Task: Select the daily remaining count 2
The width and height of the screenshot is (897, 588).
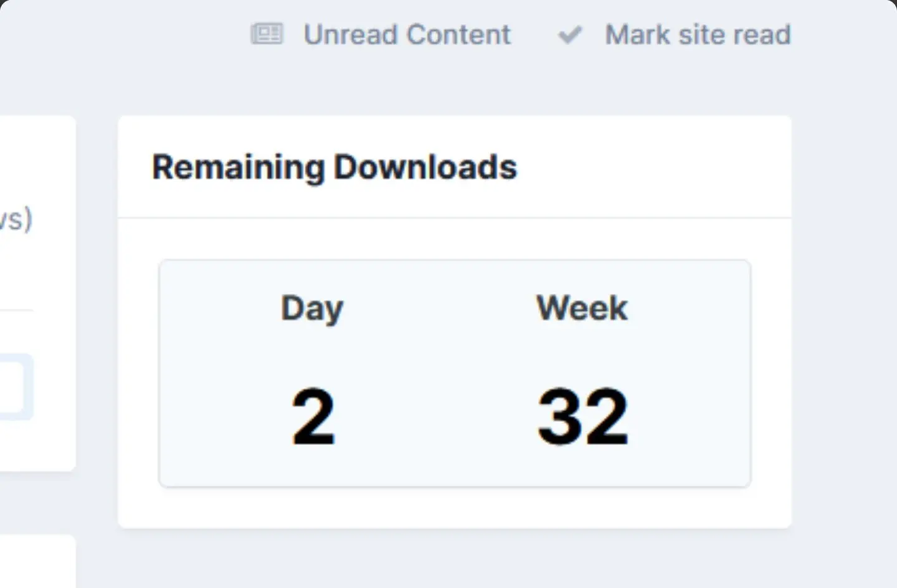Action: [x=313, y=416]
